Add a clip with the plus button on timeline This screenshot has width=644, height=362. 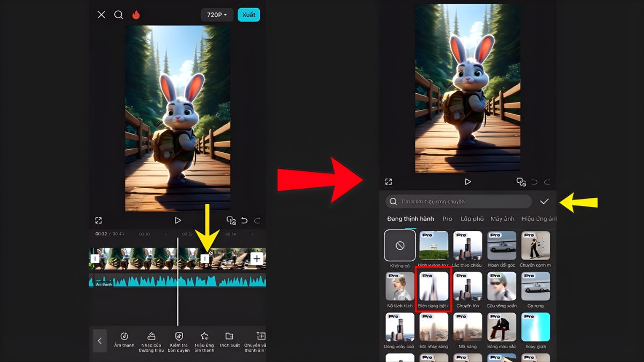[x=257, y=258]
